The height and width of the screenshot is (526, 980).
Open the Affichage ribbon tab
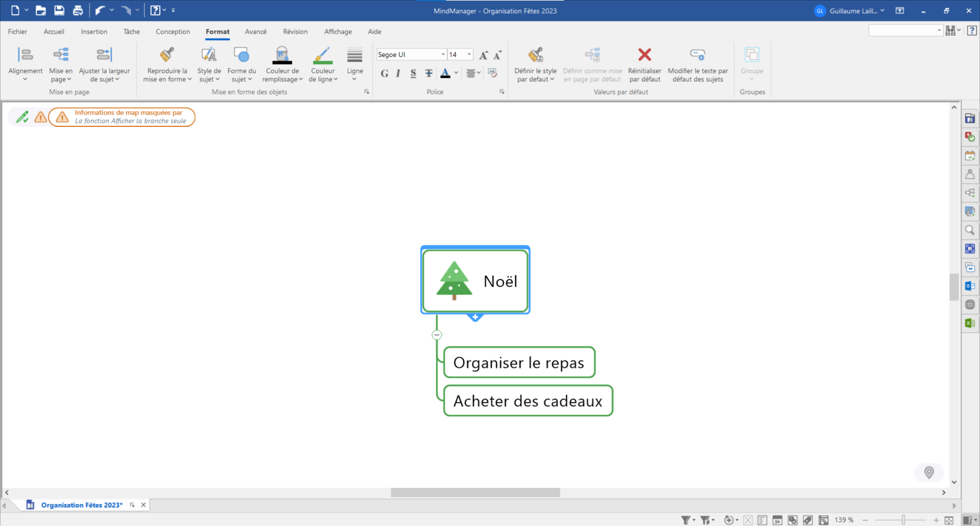[x=337, y=32]
